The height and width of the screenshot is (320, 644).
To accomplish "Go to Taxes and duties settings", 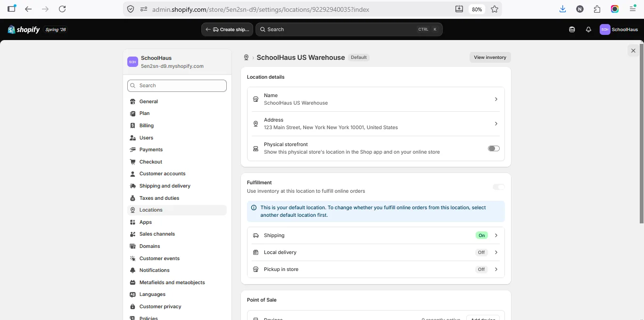I will [177, 198].
